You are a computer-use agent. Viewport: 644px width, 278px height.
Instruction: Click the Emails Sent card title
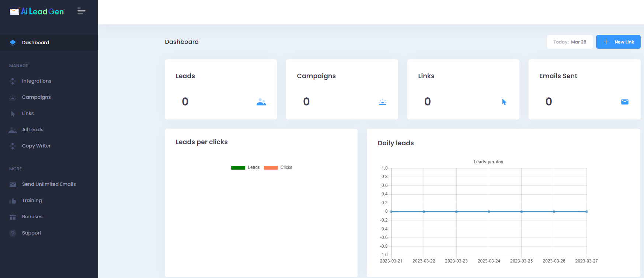(x=558, y=76)
